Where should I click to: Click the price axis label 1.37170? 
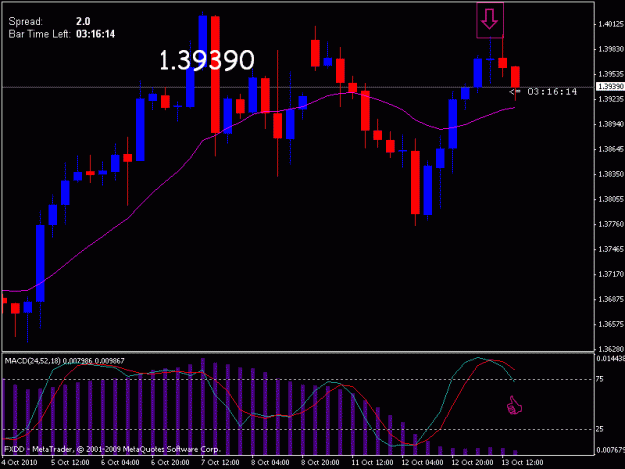[x=611, y=274]
